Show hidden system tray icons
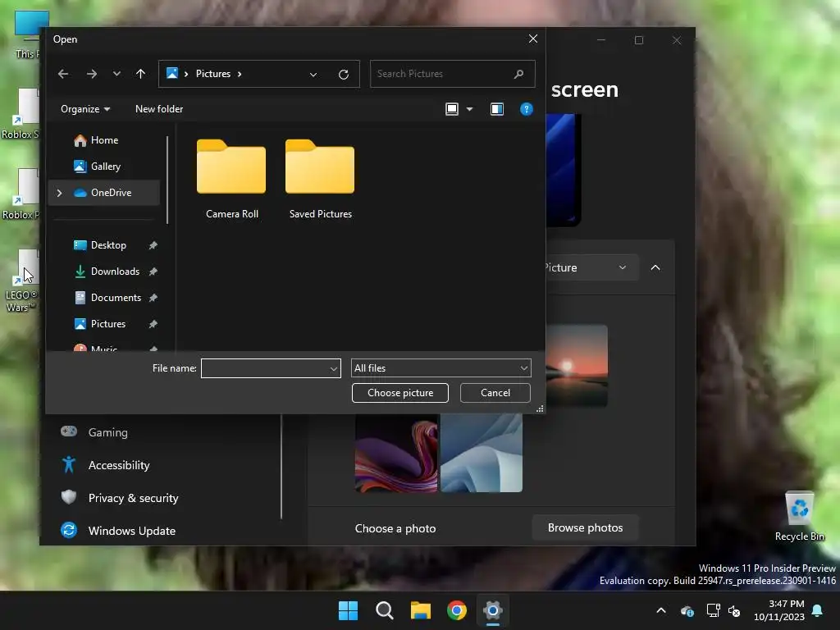The height and width of the screenshot is (630, 840). coord(661,610)
